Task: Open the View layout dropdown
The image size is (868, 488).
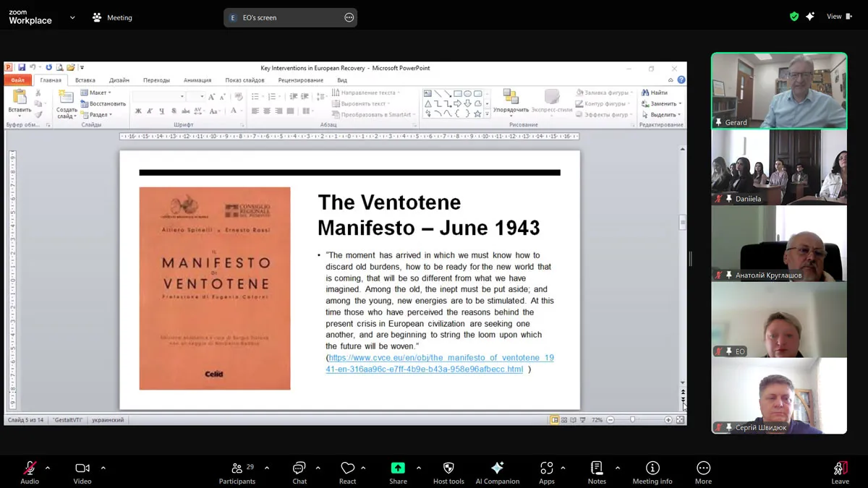Action: [x=839, y=17]
